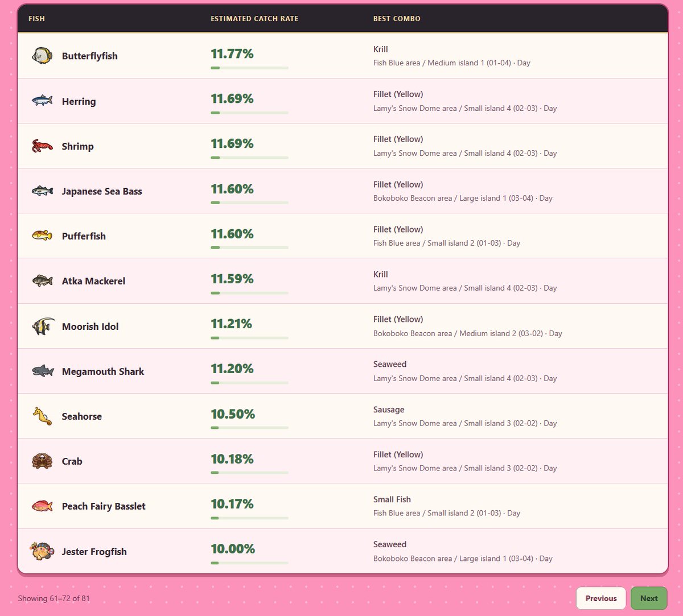The height and width of the screenshot is (616, 683).
Task: Click the 11.20% catch rate value
Action: tap(232, 369)
